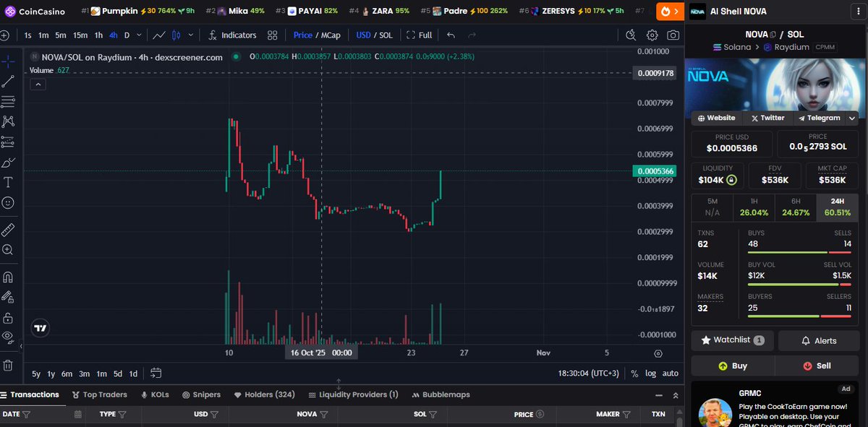Expand more links dropdown beside Telegram
The width and height of the screenshot is (868, 427).
click(852, 118)
